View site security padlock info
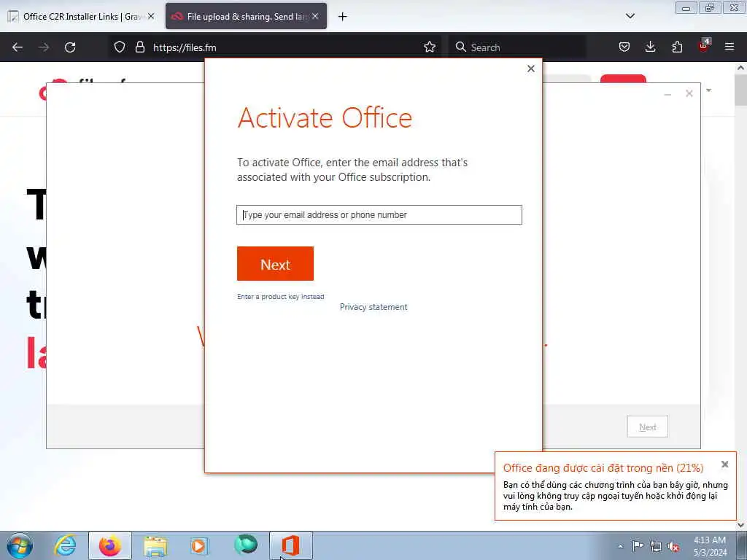747x560 pixels. click(139, 47)
